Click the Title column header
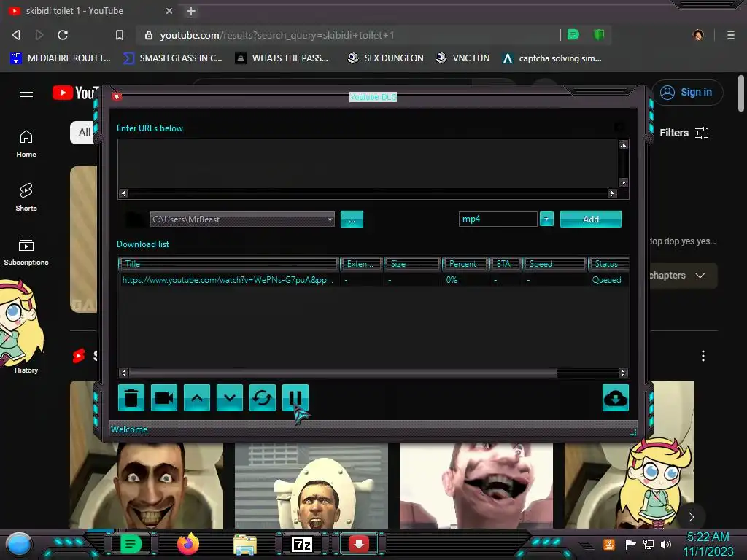747x560 pixels. (228, 264)
